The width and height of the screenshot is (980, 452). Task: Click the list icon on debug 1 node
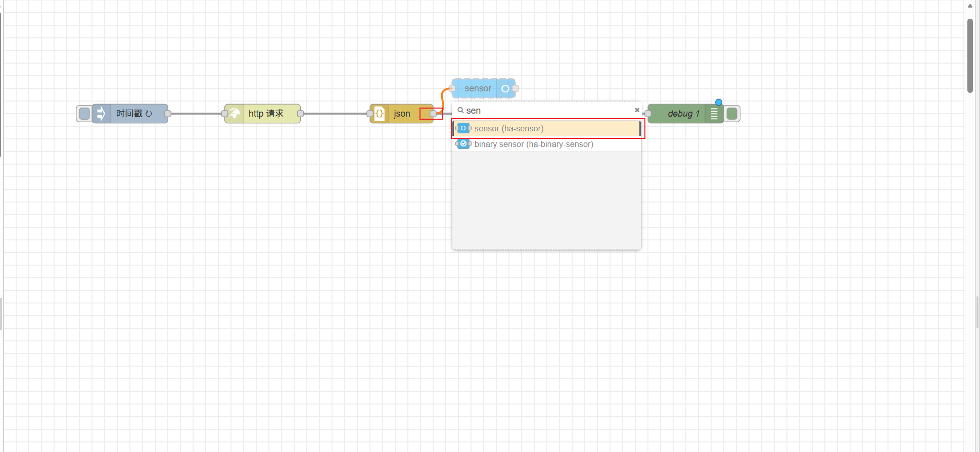click(x=714, y=114)
